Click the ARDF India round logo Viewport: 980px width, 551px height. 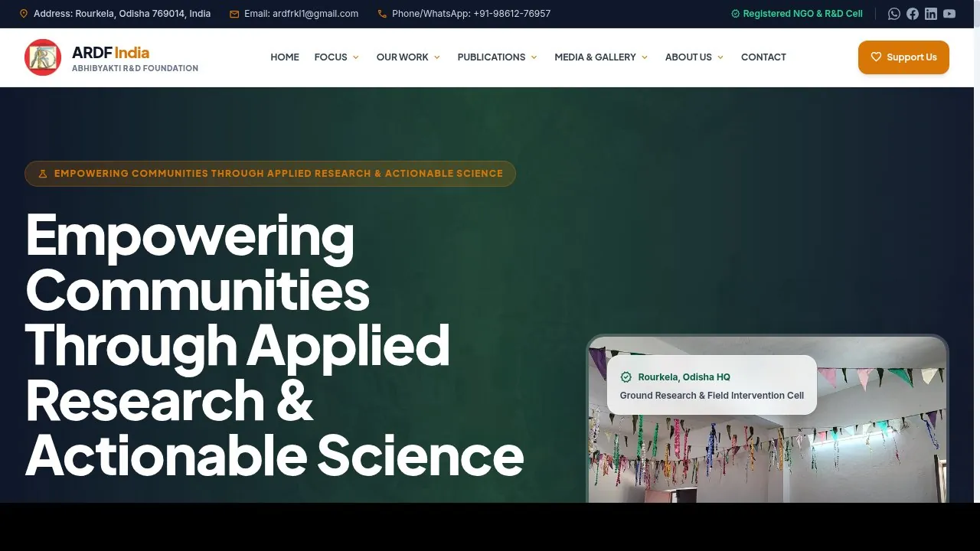pyautogui.click(x=43, y=57)
